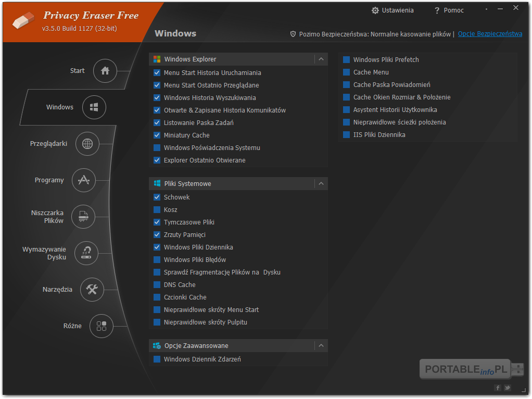
Task: Click the Pomoc question mark icon
Action: pyautogui.click(x=437, y=10)
